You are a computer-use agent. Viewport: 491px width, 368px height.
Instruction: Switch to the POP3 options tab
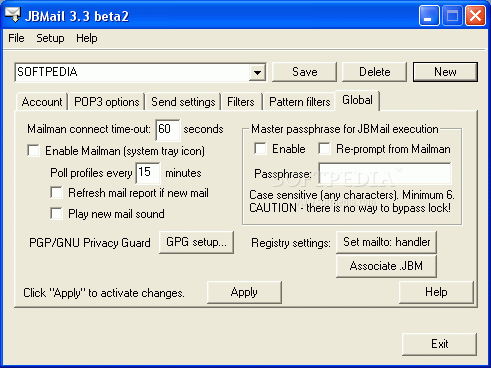click(107, 102)
